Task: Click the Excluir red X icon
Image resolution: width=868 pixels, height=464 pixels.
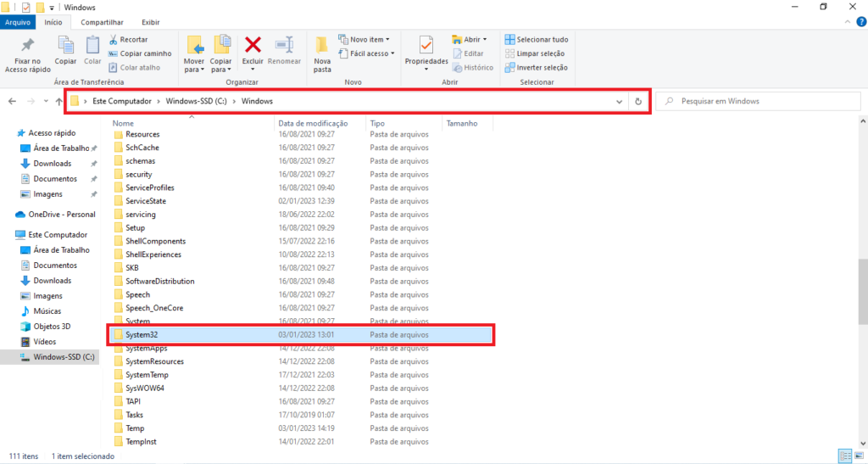Action: tap(253, 45)
